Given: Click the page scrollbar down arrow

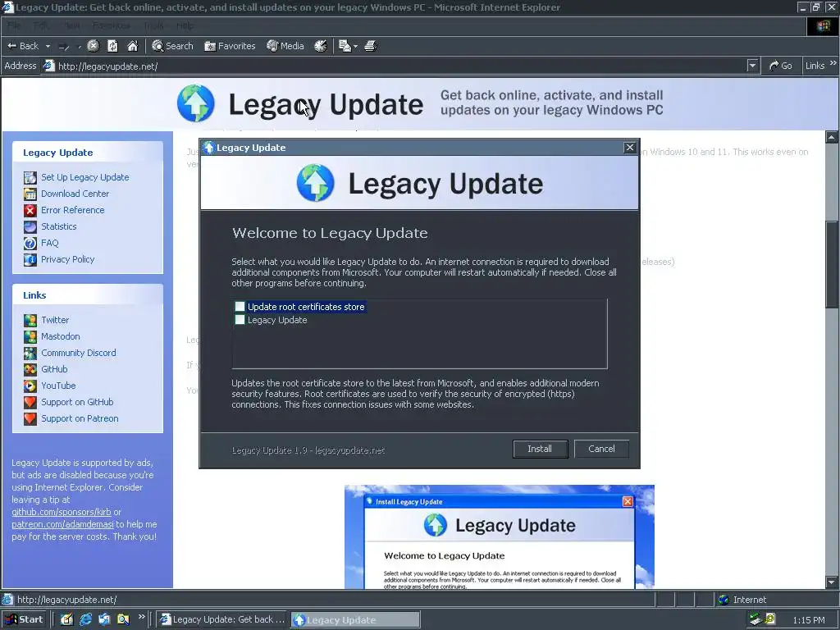Looking at the screenshot, I should click(832, 582).
